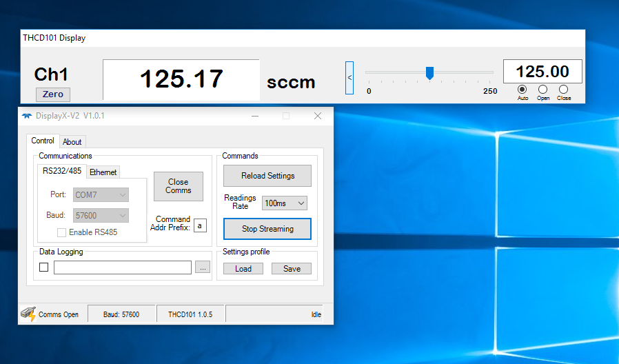Close the DisplayX-V2 window

pos(318,116)
